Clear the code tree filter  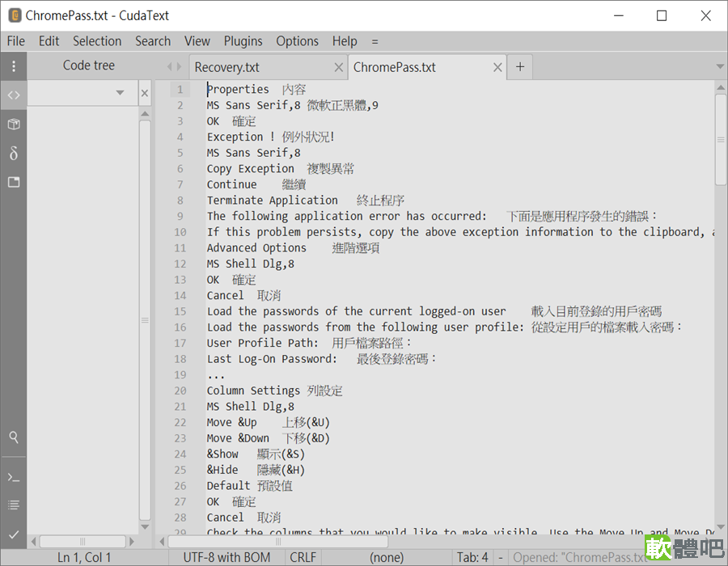click(x=145, y=93)
